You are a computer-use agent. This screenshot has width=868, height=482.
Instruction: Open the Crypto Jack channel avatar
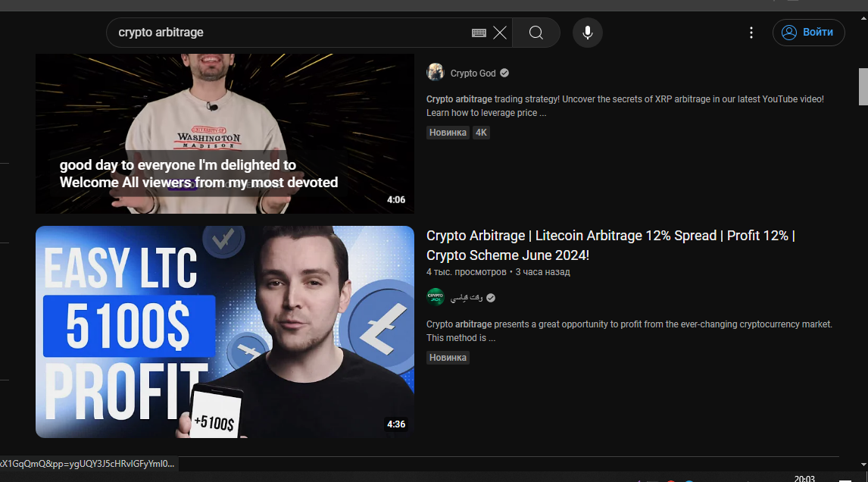(435, 297)
